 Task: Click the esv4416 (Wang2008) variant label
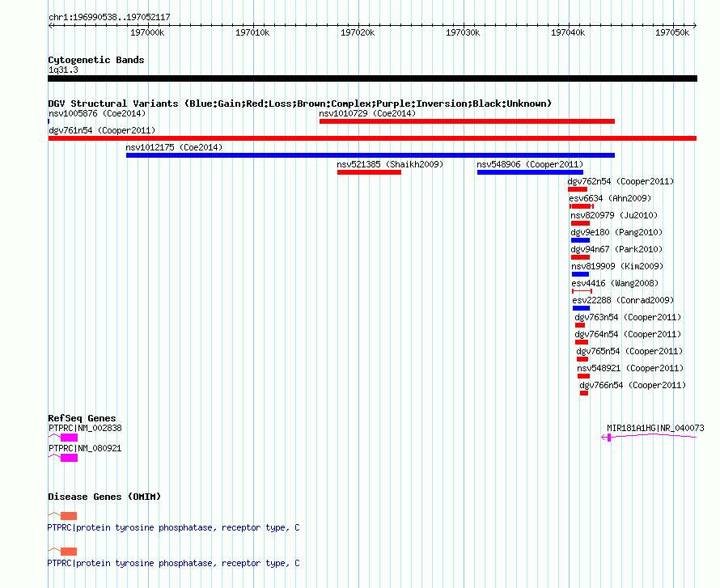click(615, 283)
